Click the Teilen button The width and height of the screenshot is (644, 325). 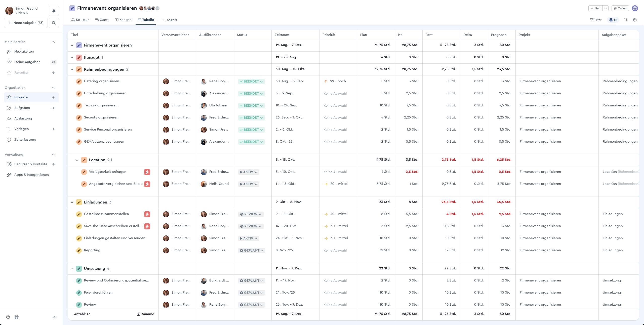(620, 8)
